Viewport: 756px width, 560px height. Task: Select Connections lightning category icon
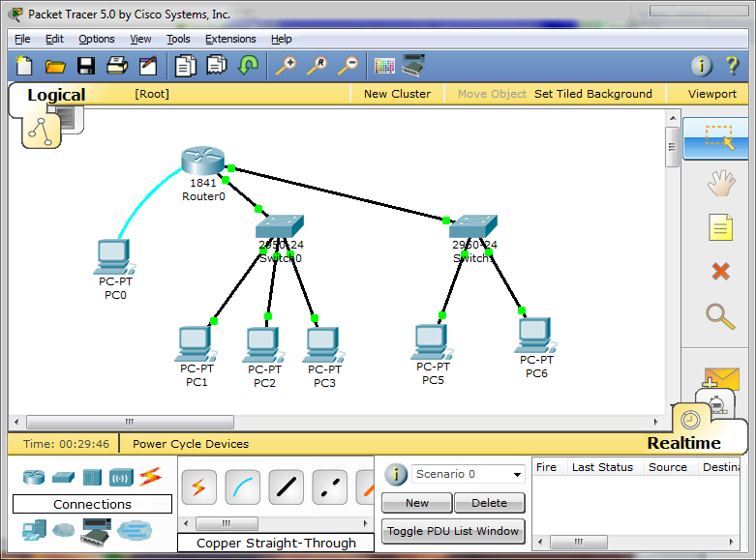(150, 477)
